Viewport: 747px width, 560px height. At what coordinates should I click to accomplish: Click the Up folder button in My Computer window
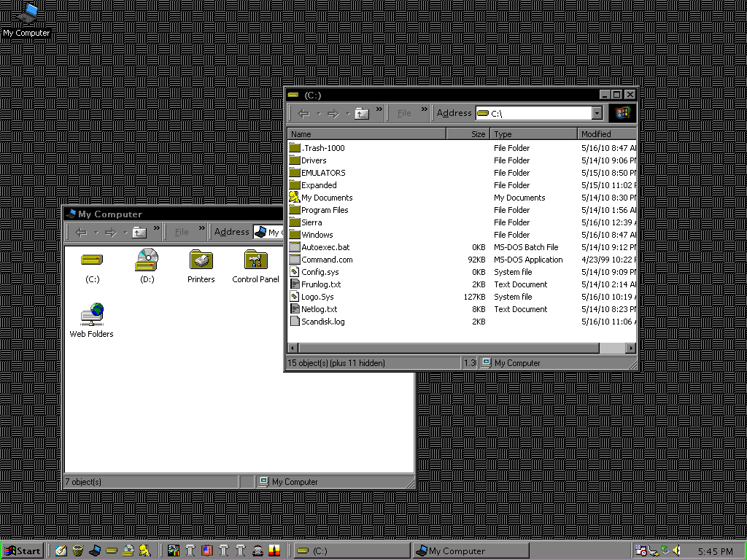click(139, 233)
